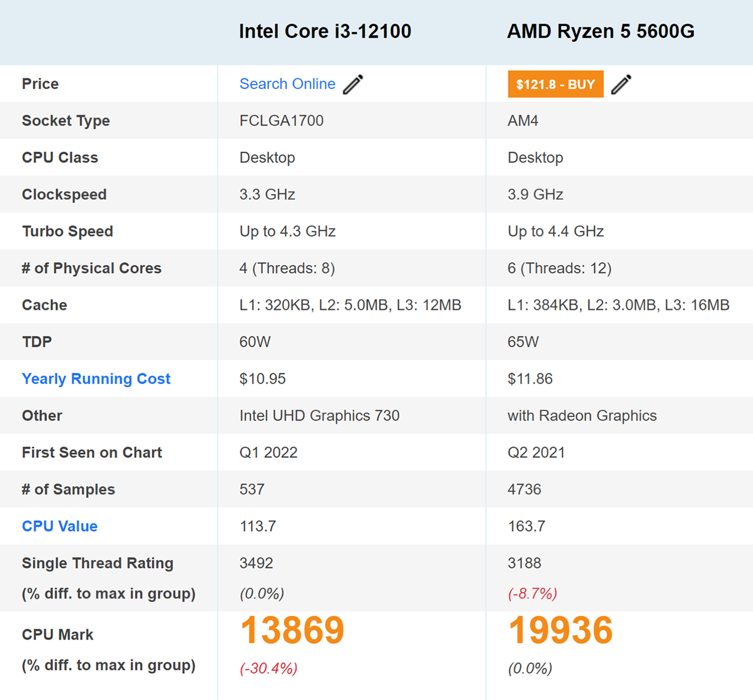Viewport: 753px width, 700px height.
Task: Click the CPU Mark row label
Action: point(57,635)
